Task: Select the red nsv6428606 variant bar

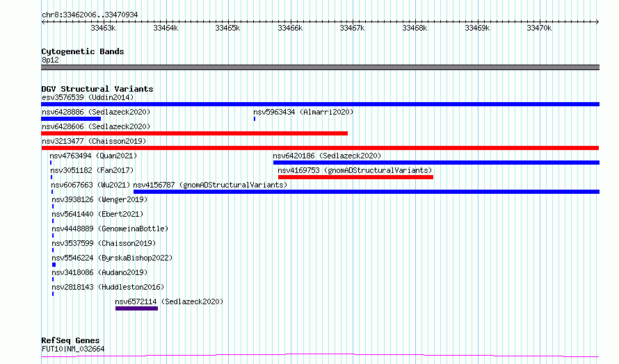Action: point(194,133)
